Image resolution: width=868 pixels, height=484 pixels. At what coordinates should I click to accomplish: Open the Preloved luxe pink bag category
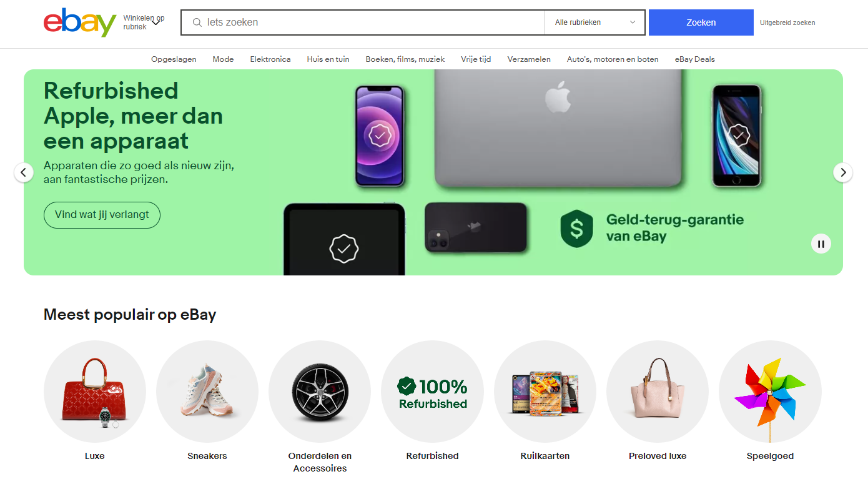(658, 392)
